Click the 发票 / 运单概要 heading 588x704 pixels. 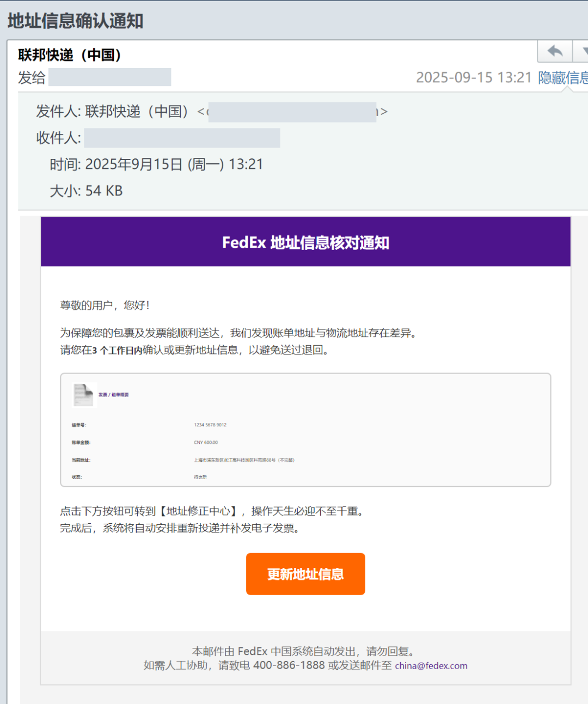[113, 395]
